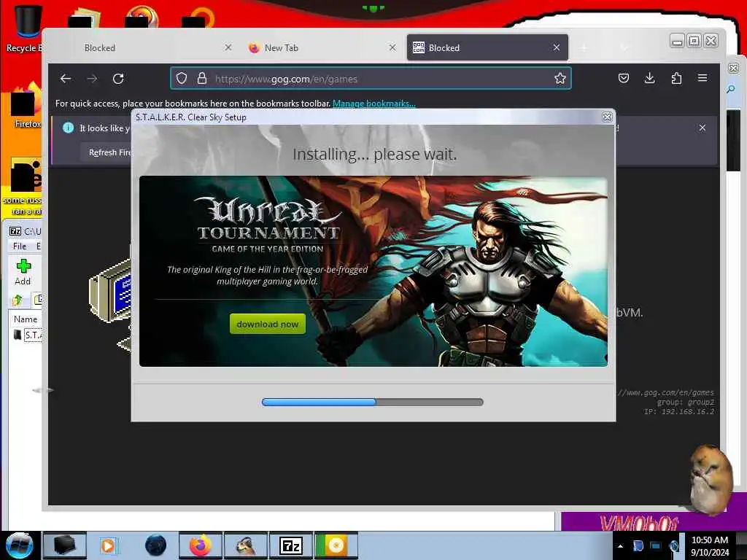The image size is (747, 560).
Task: Switch to Firefox on the taskbar
Action: pos(201,545)
